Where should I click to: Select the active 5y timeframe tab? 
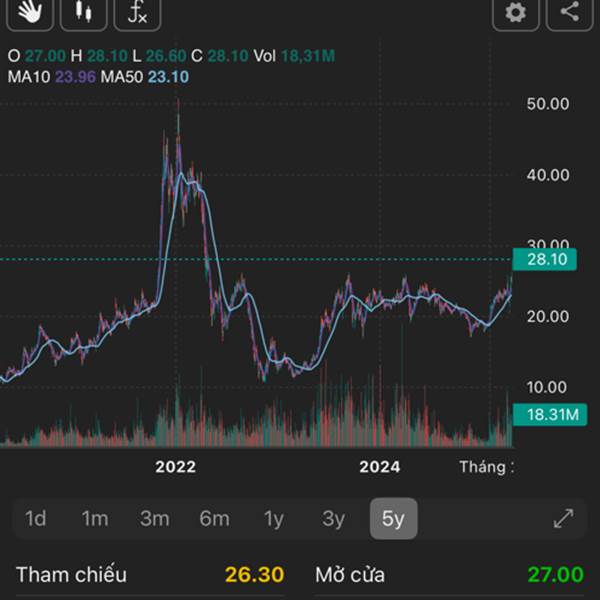click(x=393, y=518)
